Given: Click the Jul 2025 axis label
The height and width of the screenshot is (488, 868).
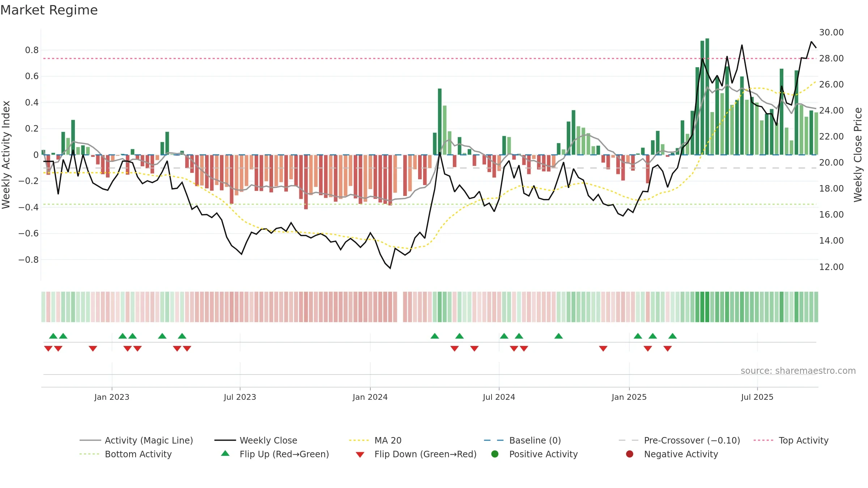Looking at the screenshot, I should [x=757, y=397].
